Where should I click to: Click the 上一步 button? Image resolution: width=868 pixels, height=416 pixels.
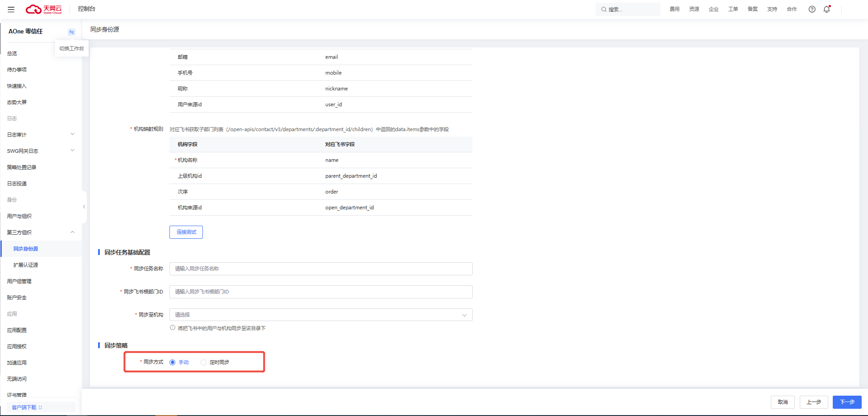[814, 402]
